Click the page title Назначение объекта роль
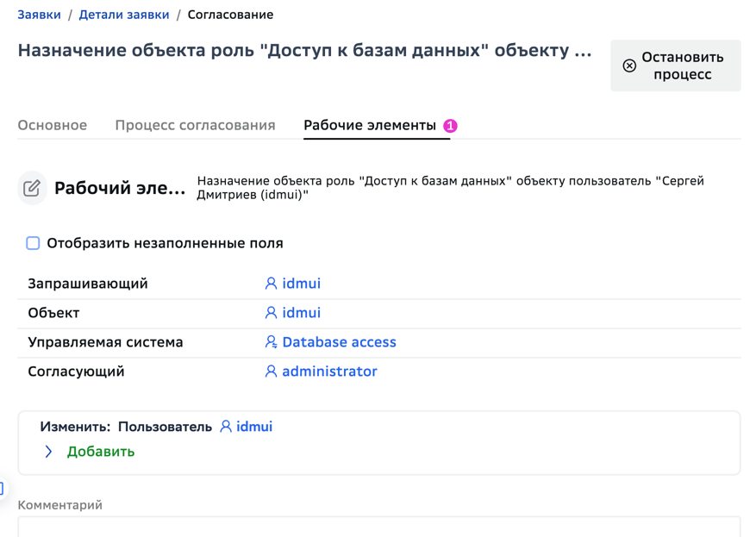Image resolution: width=756 pixels, height=537 pixels. pos(304,50)
